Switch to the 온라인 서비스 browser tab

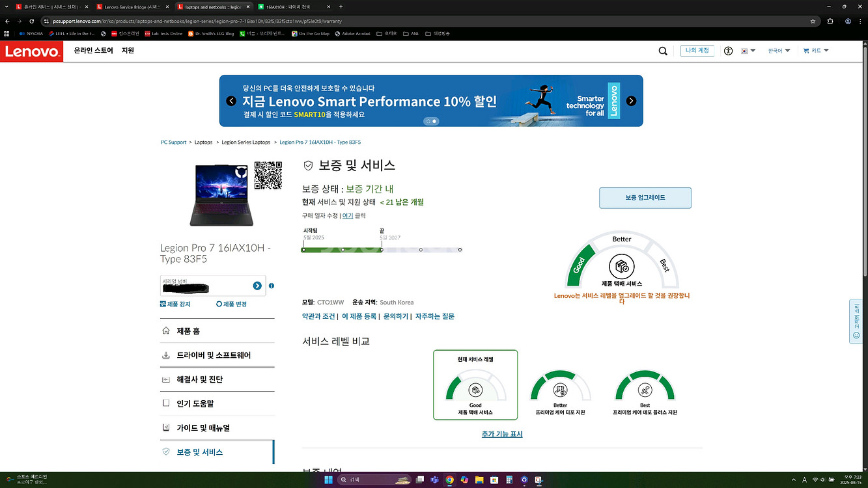pyautogui.click(x=51, y=7)
